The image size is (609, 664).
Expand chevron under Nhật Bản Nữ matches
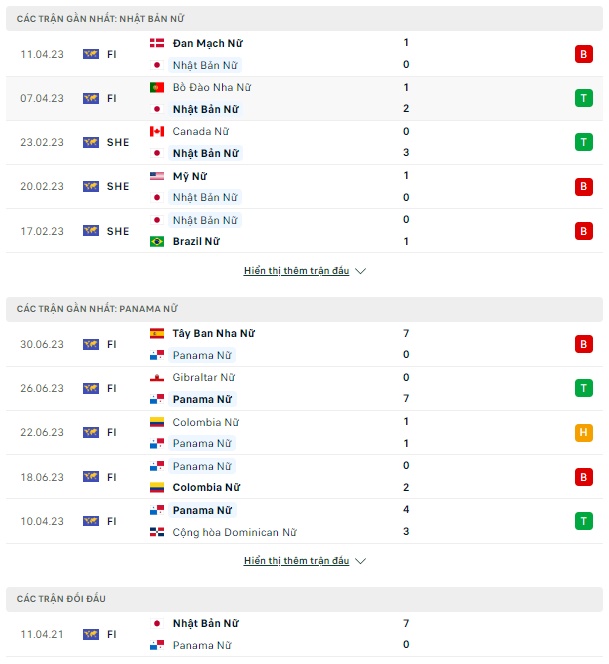coord(360,271)
